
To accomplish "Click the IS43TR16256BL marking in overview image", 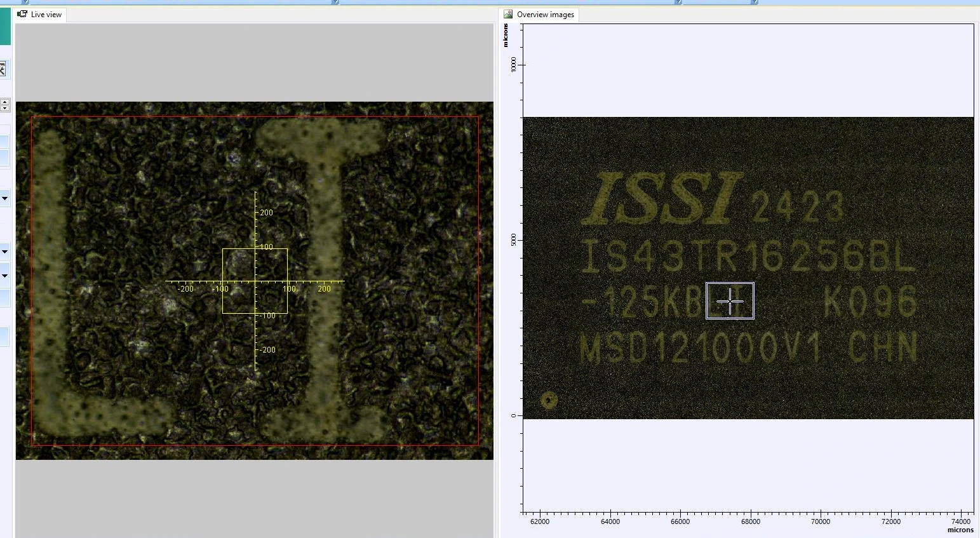I will click(x=748, y=257).
